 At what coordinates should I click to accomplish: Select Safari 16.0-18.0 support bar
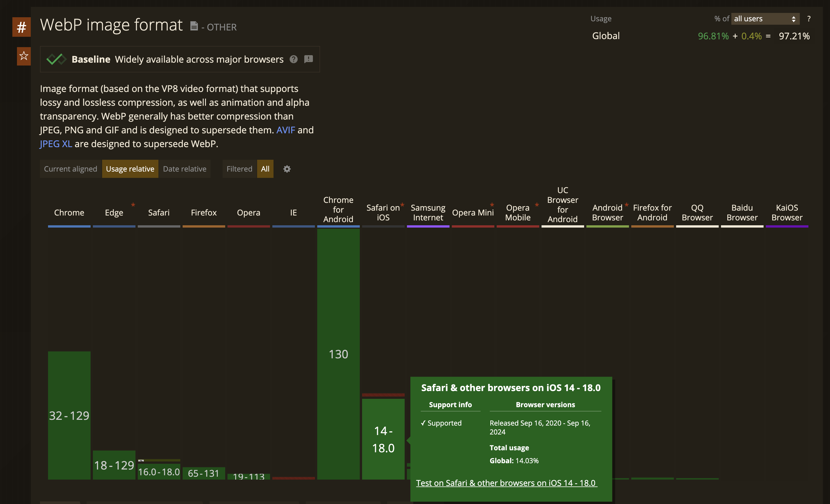click(159, 472)
